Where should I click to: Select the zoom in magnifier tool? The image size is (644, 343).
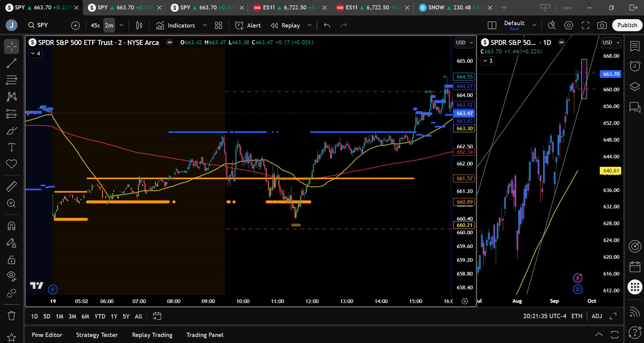pyautogui.click(x=11, y=203)
